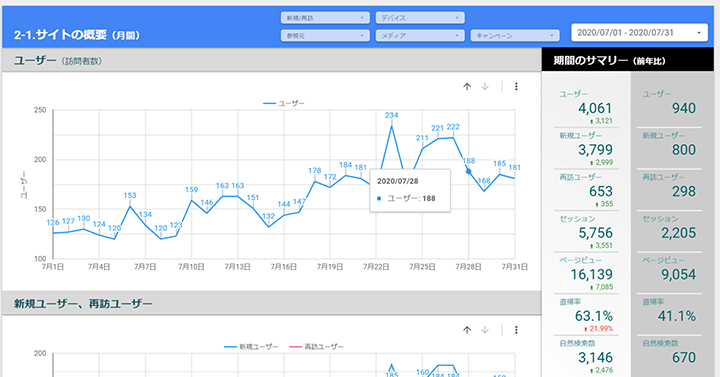Click the 再訪ユーザー legend entry in the lower chart
Viewport: 720px width, 377px height.
click(316, 346)
